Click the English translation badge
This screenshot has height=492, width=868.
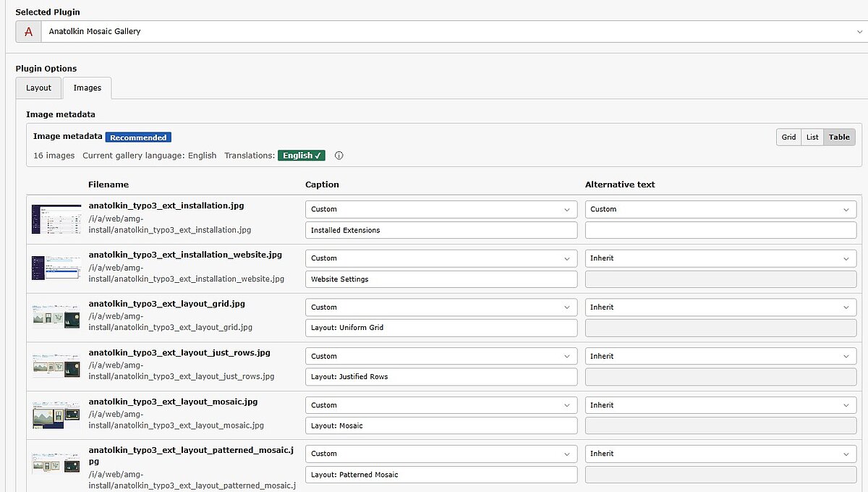point(302,156)
